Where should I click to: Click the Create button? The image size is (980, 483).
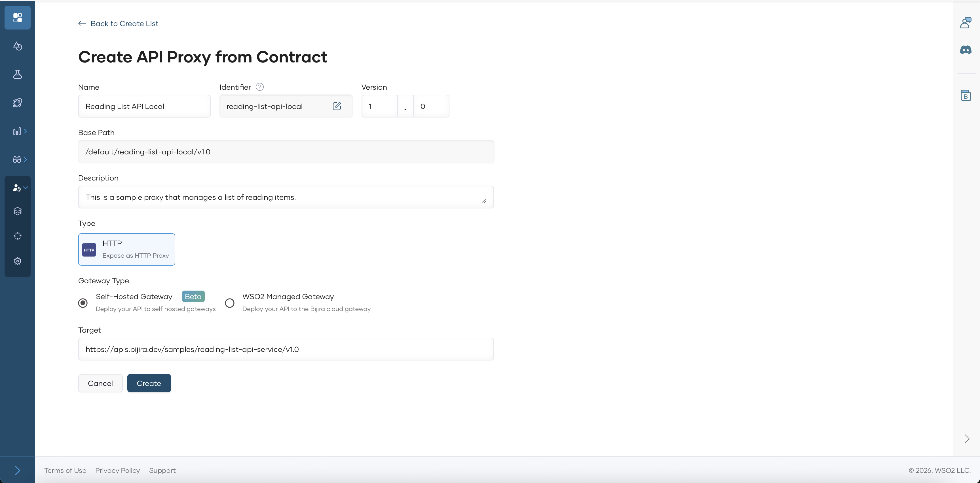[x=149, y=383]
